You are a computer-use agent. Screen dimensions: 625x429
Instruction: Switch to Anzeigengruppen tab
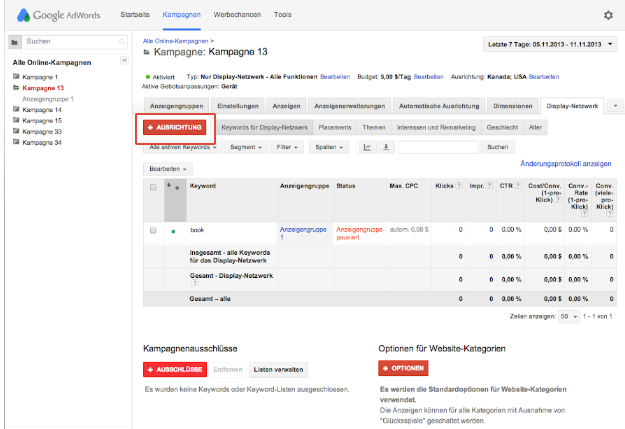(x=176, y=106)
